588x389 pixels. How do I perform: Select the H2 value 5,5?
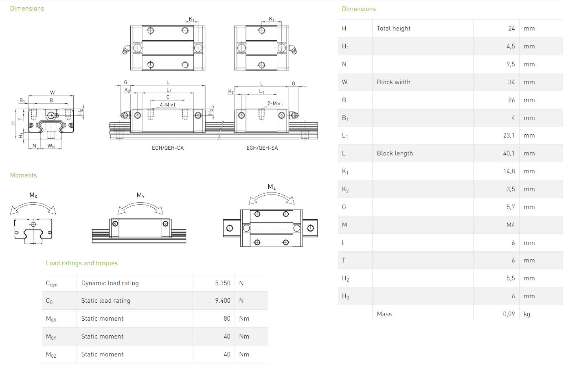pos(511,278)
